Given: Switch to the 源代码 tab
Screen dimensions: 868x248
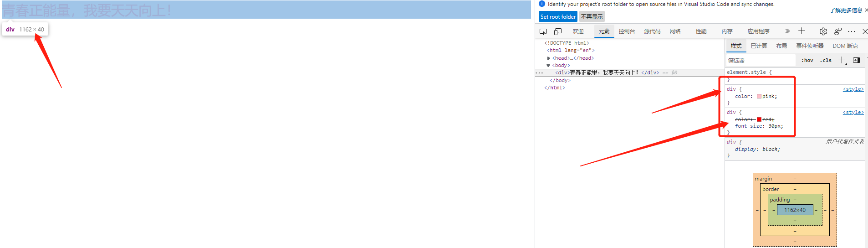Looking at the screenshot, I should point(652,31).
